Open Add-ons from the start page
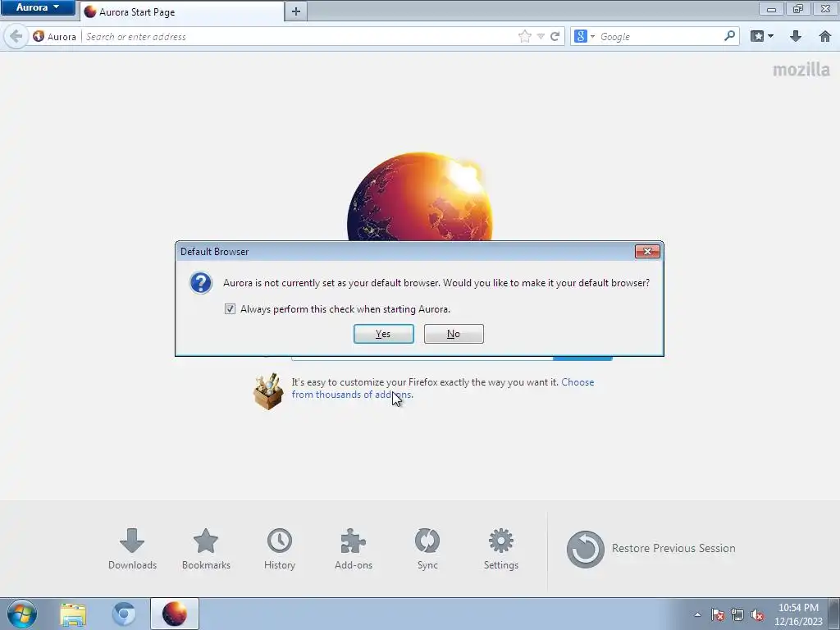The image size is (840, 630). tap(354, 549)
